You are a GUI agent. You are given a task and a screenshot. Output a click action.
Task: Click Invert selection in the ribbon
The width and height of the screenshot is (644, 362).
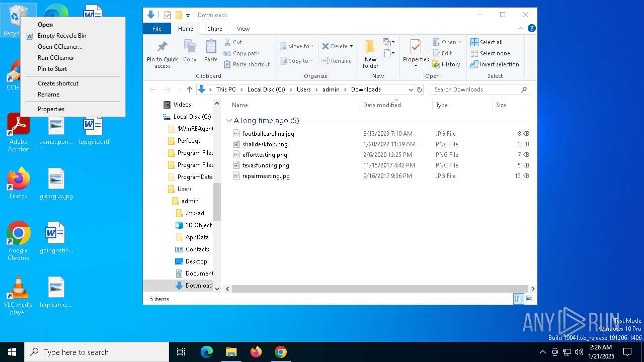(495, 64)
